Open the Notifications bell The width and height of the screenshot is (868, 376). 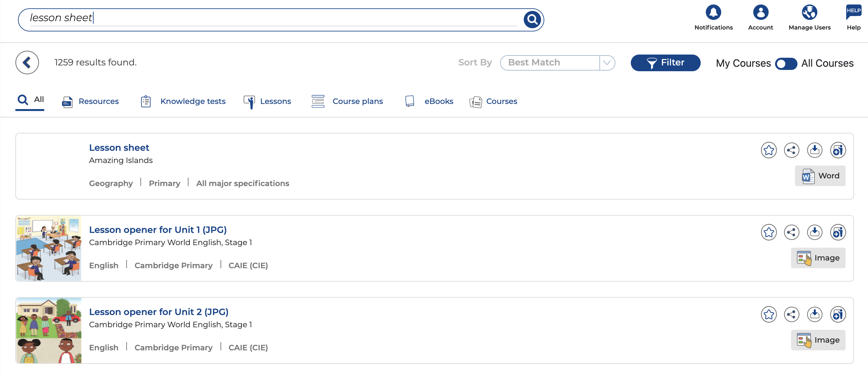point(713,13)
